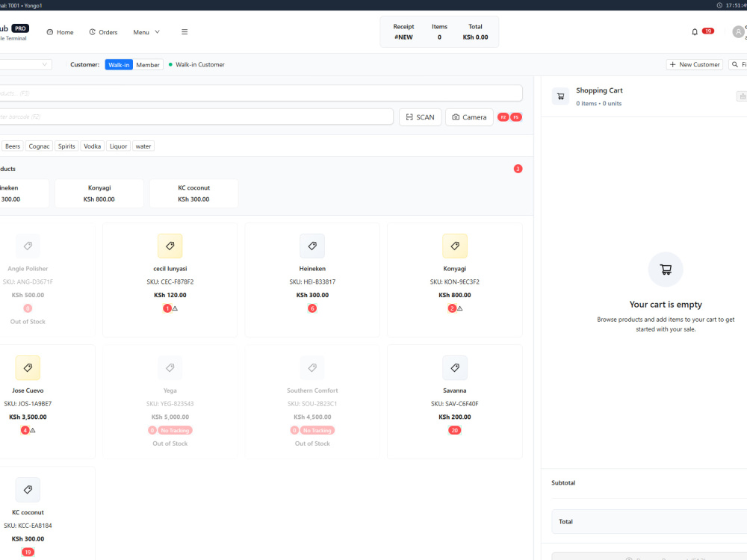Filter by Spirits category
Image resolution: width=747 pixels, height=560 pixels.
pyautogui.click(x=66, y=146)
